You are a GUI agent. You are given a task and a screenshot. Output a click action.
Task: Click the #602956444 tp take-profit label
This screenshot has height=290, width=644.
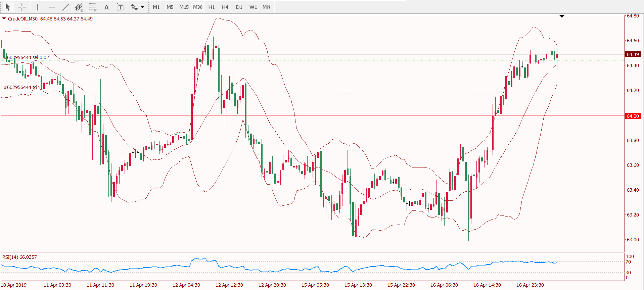(x=20, y=87)
